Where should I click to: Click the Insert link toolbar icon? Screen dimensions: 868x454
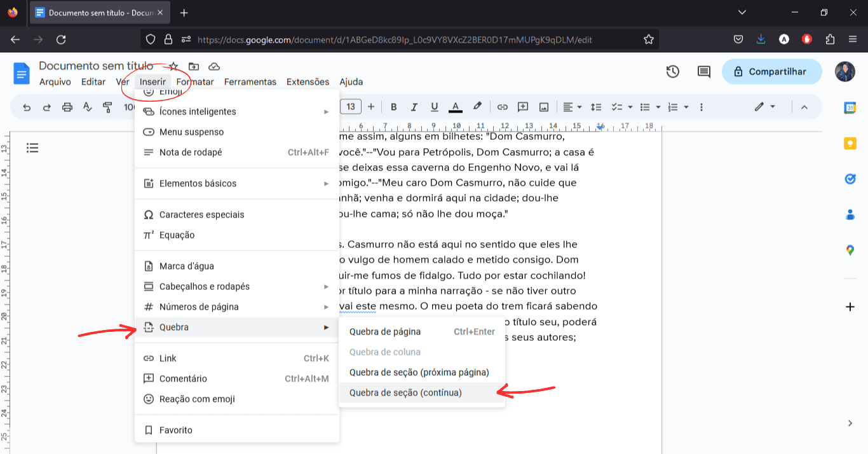click(x=503, y=106)
